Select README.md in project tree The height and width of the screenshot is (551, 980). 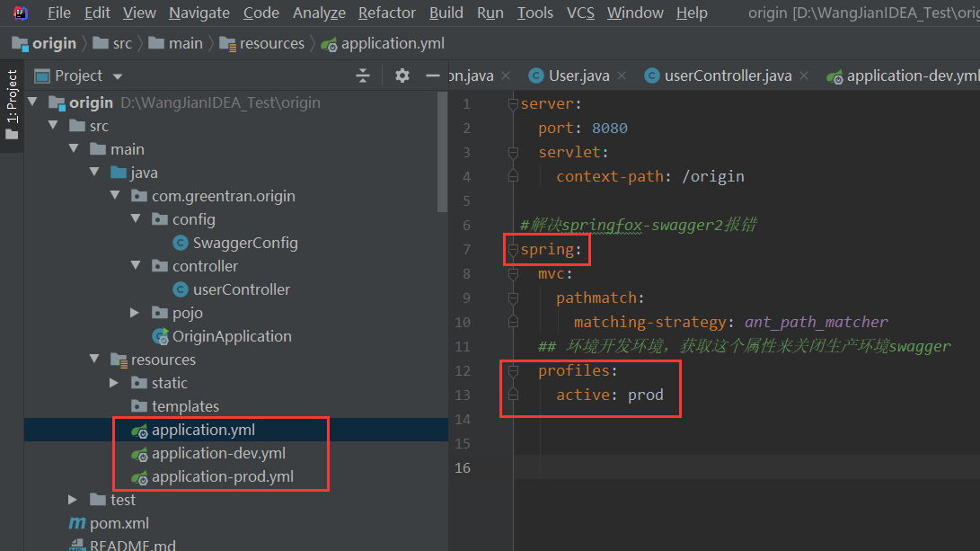click(133, 546)
